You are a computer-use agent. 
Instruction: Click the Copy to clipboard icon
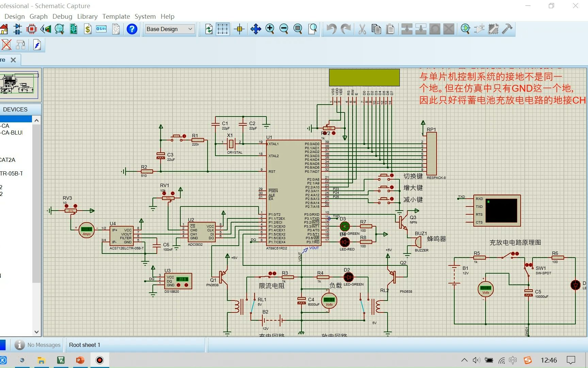pyautogui.click(x=376, y=29)
